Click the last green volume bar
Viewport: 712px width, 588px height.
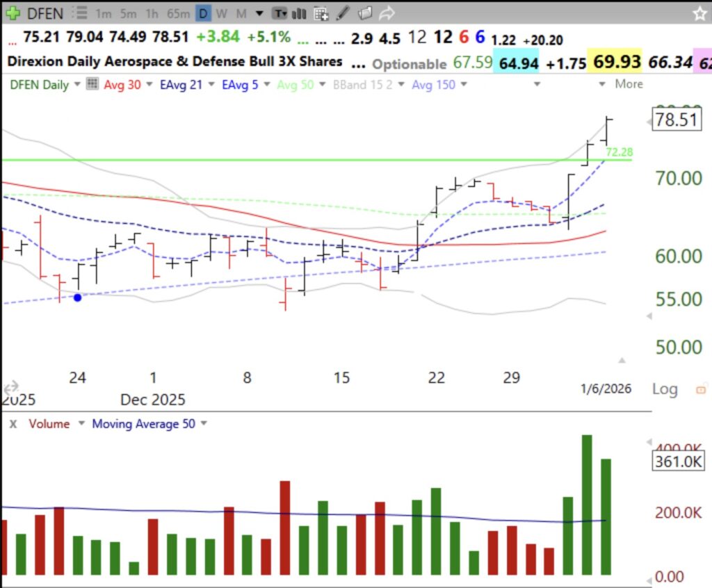(606, 516)
